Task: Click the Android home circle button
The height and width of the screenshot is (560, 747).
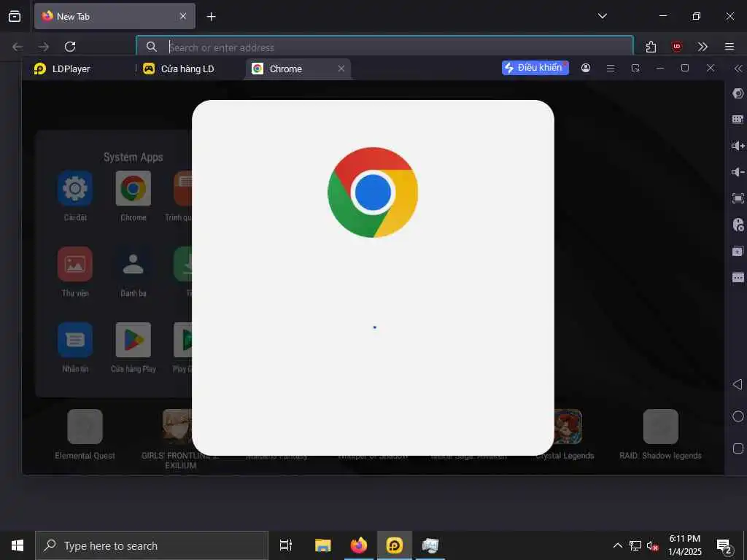Action: pyautogui.click(x=738, y=416)
